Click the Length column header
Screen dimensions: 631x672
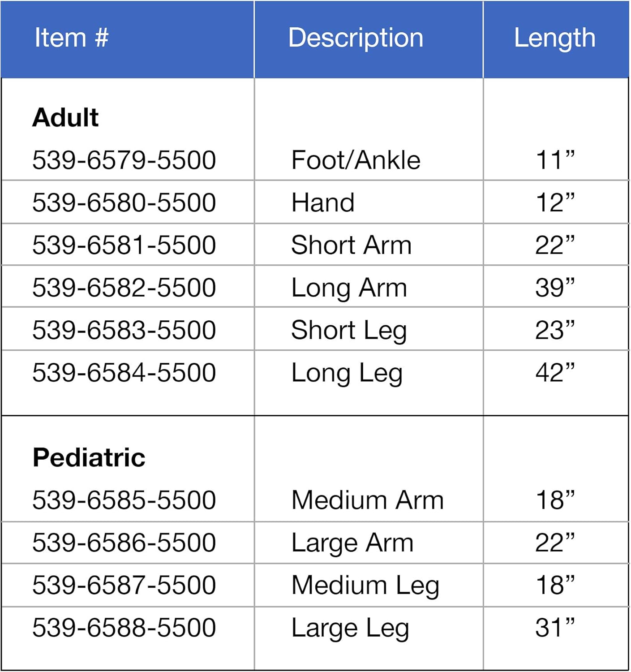[x=554, y=38]
